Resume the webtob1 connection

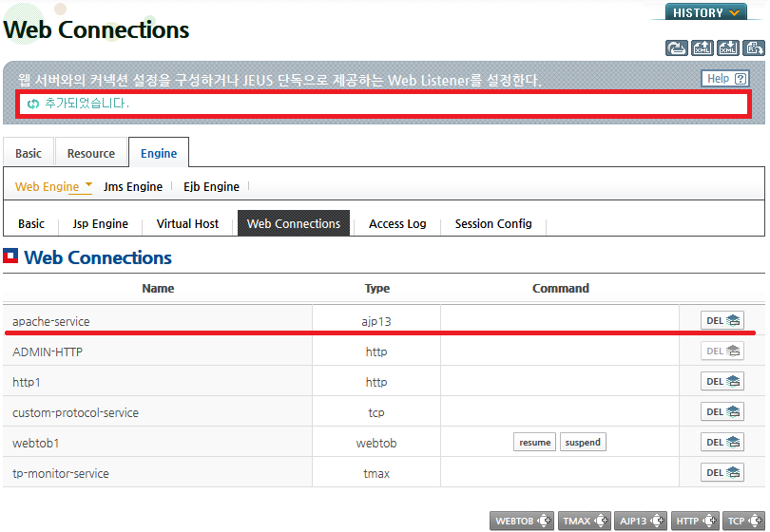(x=535, y=442)
